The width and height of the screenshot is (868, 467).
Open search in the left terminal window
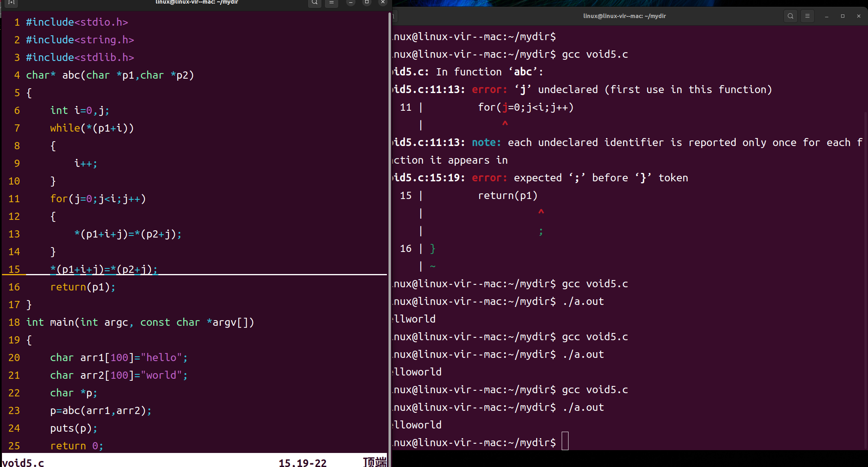click(x=315, y=2)
